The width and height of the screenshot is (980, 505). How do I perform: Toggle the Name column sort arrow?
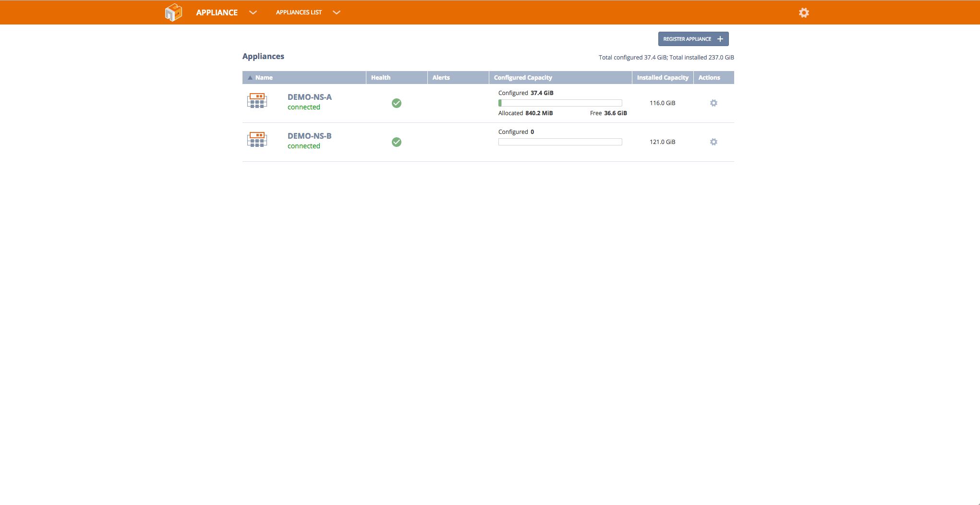pyautogui.click(x=250, y=77)
